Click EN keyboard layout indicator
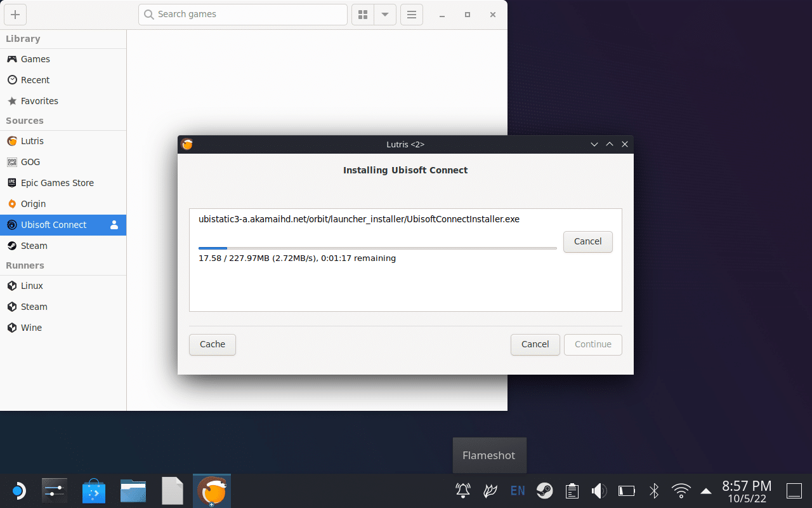Screen dimensions: 812x508 tap(518, 490)
